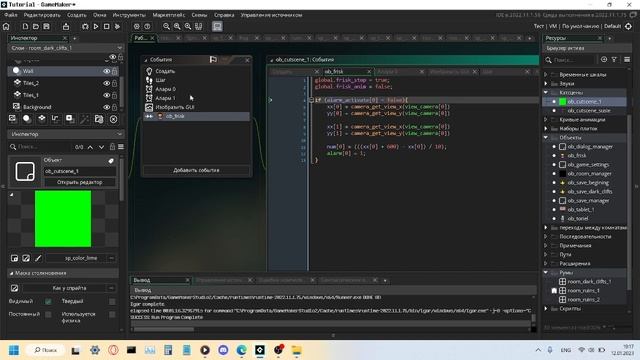The width and height of the screenshot is (640, 360).
Task: Create executable with the package icon
Action: pyautogui.click(x=66, y=27)
